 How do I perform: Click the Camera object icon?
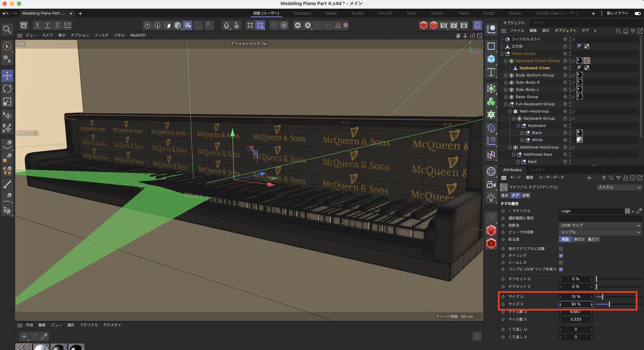click(491, 184)
